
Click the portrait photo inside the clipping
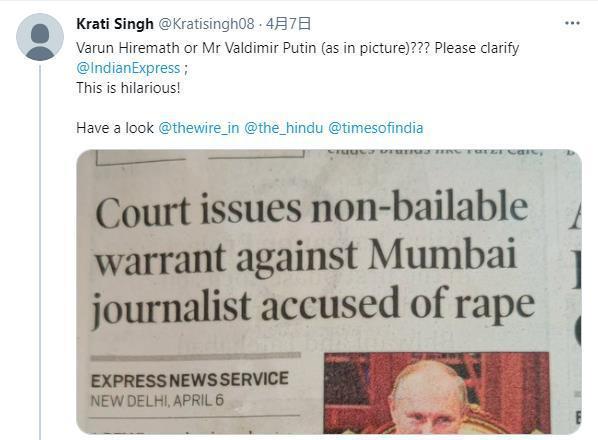click(437, 393)
